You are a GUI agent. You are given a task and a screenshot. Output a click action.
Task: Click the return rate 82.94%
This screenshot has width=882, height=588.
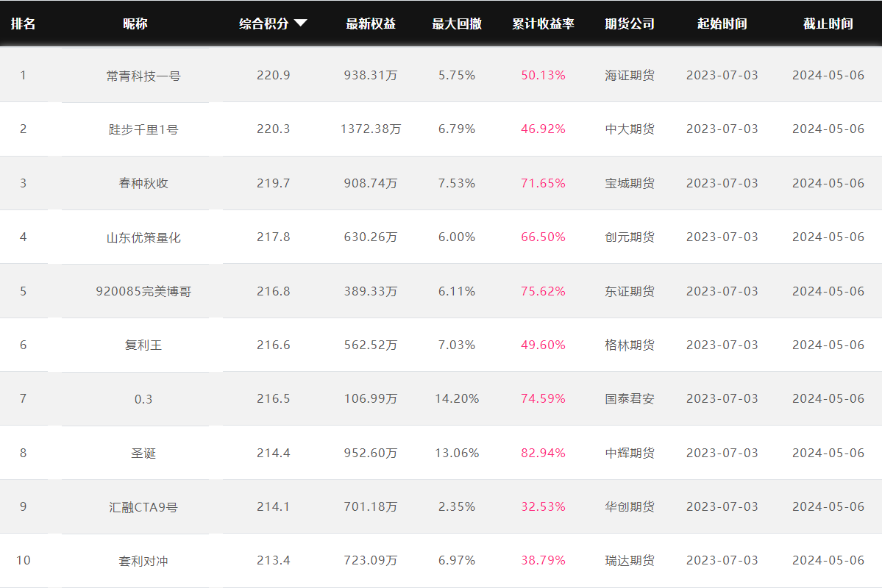[x=543, y=453]
